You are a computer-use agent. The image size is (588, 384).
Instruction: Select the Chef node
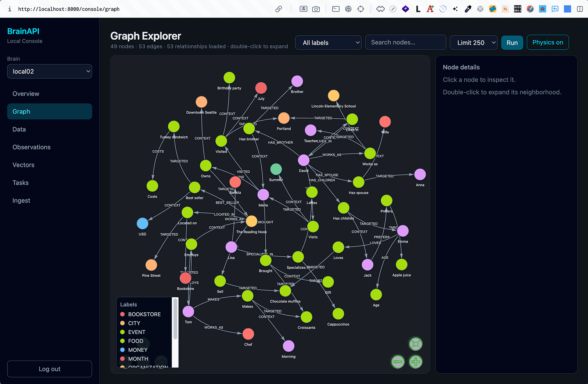248,334
